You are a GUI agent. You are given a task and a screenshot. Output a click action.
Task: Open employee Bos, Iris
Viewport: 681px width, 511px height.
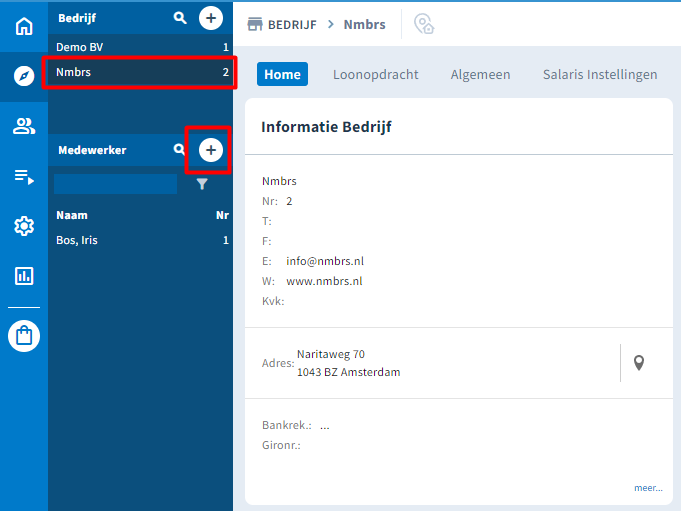pos(140,240)
